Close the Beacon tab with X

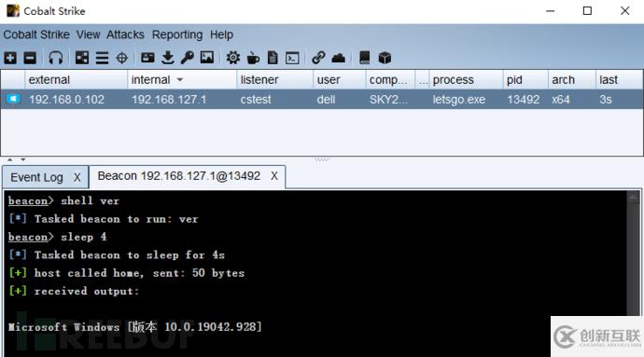click(274, 176)
